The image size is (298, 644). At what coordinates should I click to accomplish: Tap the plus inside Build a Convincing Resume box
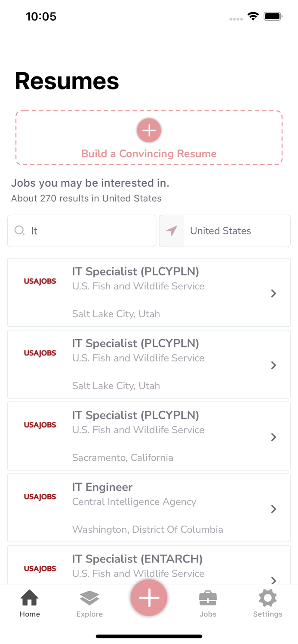click(x=149, y=130)
